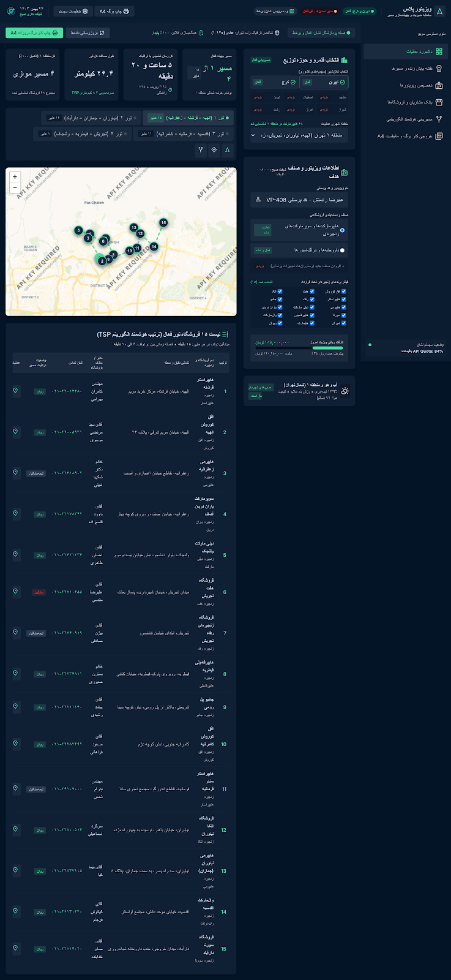Click location pin icon for store row 2
This screenshot has height=980, width=451.
(x=15, y=432)
